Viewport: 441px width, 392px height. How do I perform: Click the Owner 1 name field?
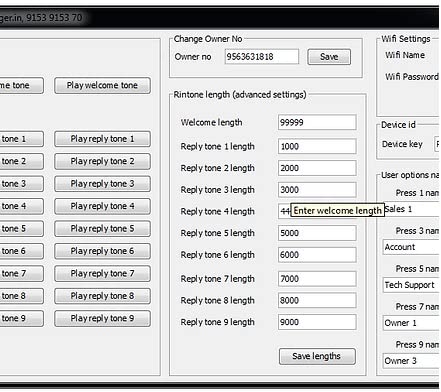click(x=411, y=323)
